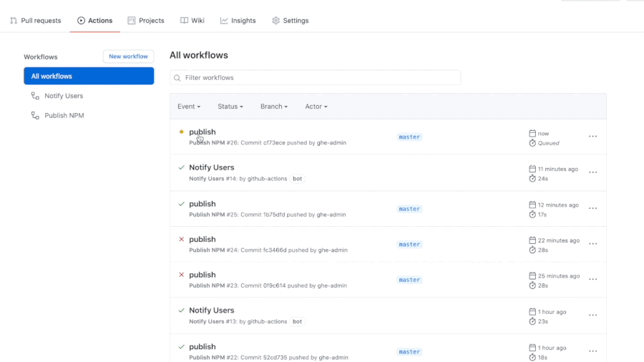
Task: Open Notify Users run #14
Action: click(212, 167)
